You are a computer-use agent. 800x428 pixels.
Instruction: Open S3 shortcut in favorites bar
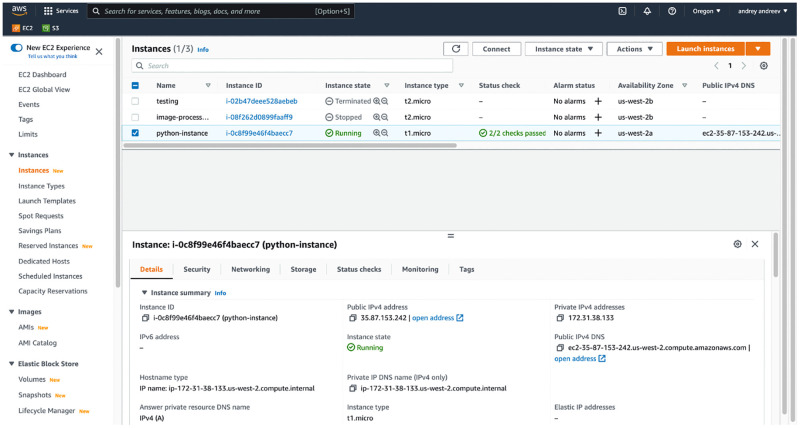51,28
